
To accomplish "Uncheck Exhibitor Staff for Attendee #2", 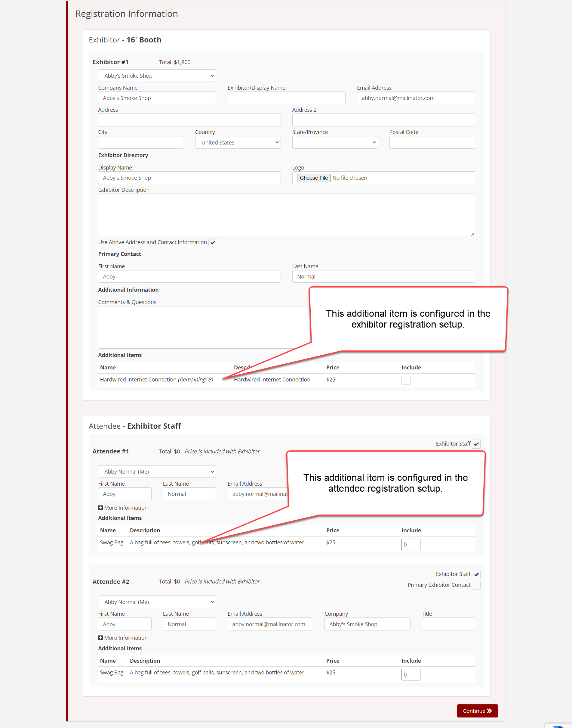I will [x=476, y=574].
